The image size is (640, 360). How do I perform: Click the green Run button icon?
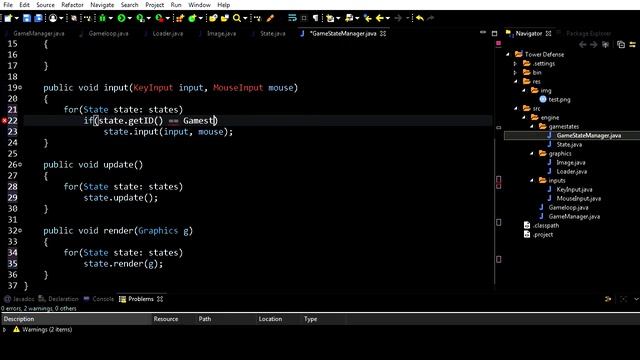pos(121,18)
